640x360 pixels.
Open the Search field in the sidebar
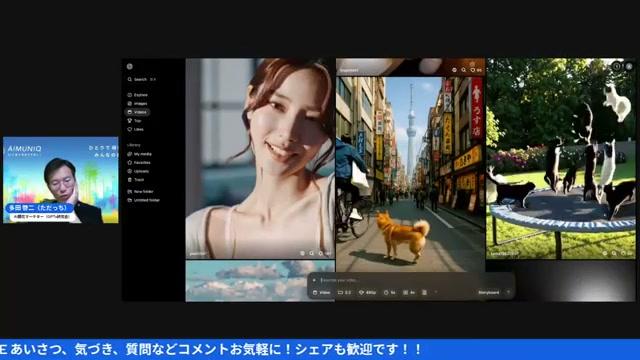click(141, 80)
